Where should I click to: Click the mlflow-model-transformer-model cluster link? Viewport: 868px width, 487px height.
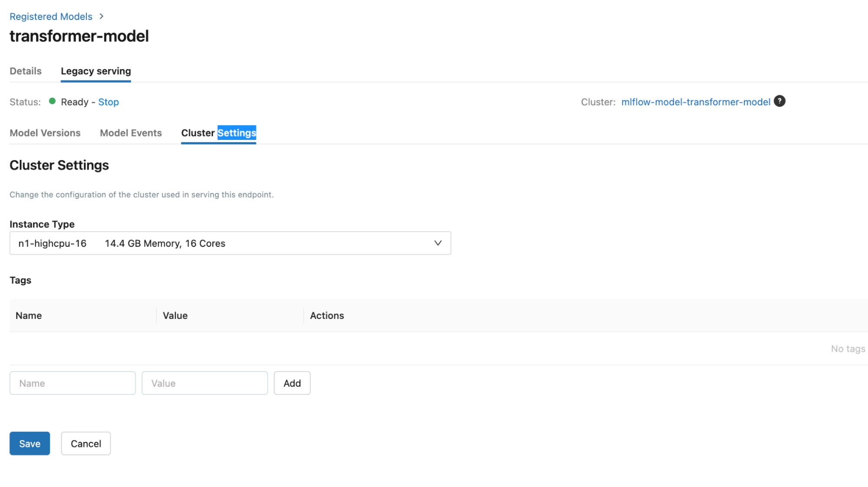695,102
